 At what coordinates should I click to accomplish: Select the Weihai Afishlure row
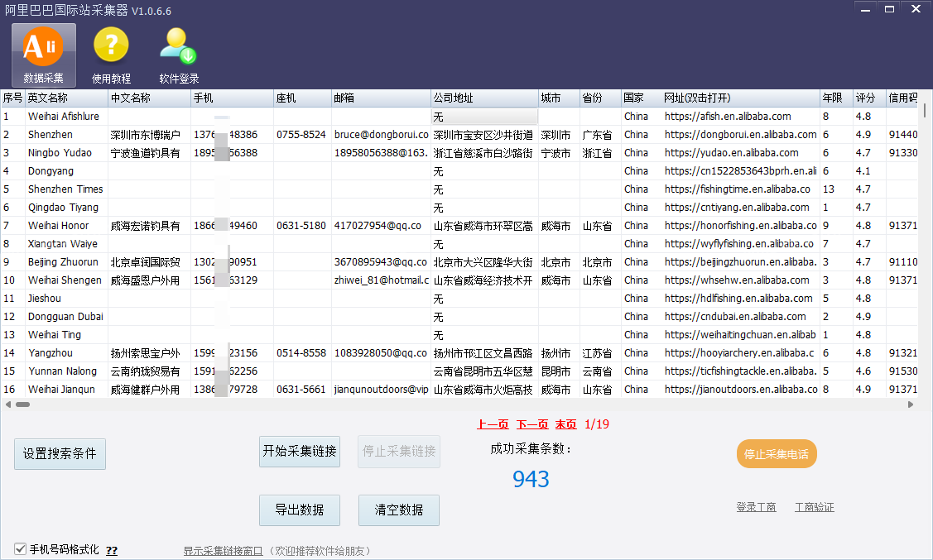click(458, 117)
